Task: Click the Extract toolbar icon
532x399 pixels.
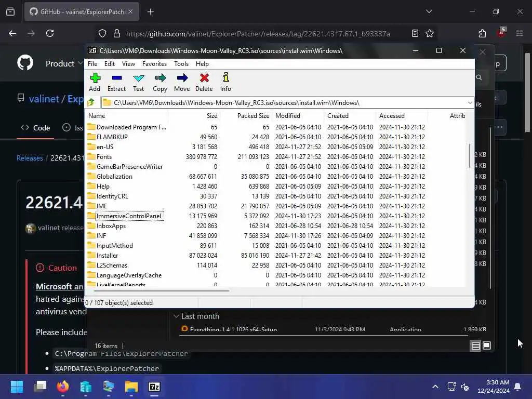Action: [x=116, y=82]
